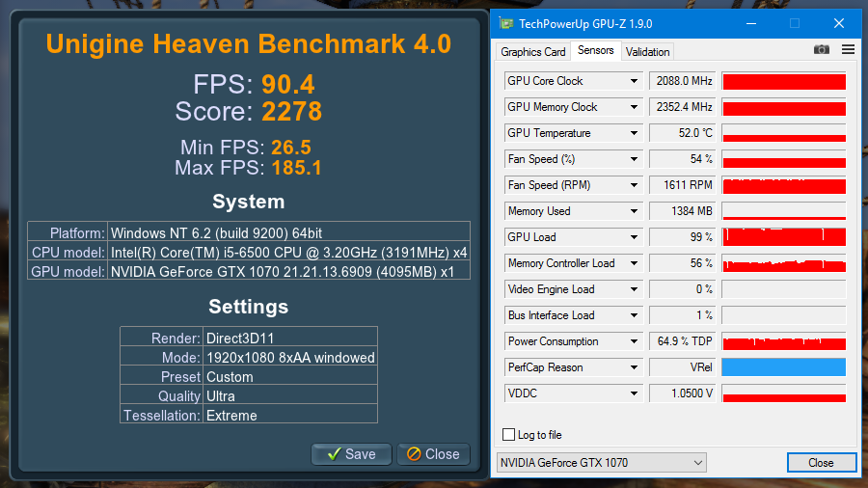
Task: Click the GPU-Z screenshot camera icon
Action: (x=822, y=50)
